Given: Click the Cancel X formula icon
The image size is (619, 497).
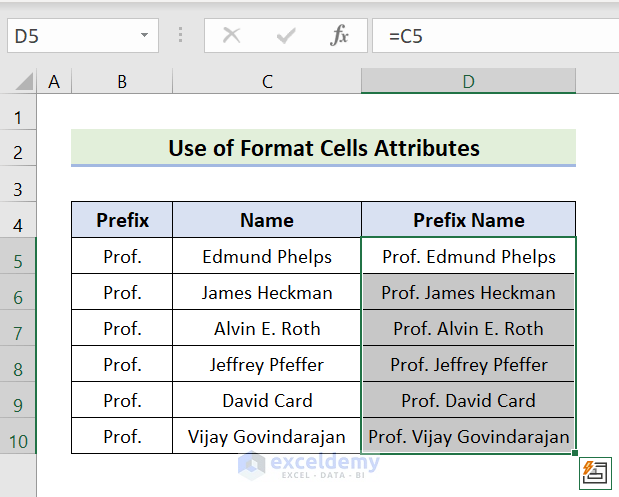Looking at the screenshot, I should [x=232, y=36].
